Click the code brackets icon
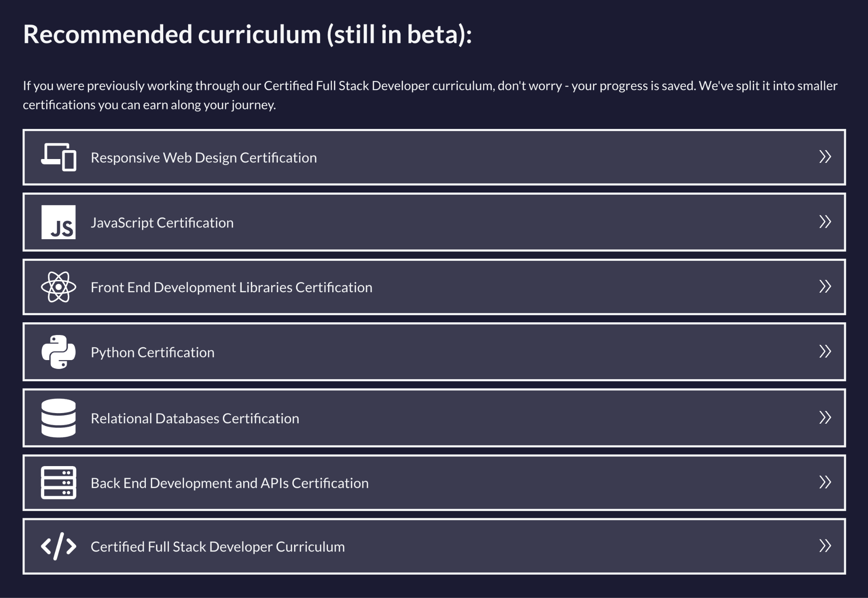 (x=58, y=547)
